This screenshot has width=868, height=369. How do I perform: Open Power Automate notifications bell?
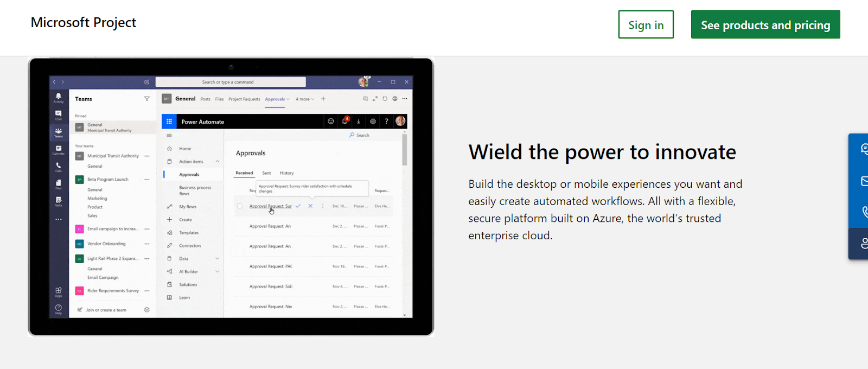(x=344, y=121)
